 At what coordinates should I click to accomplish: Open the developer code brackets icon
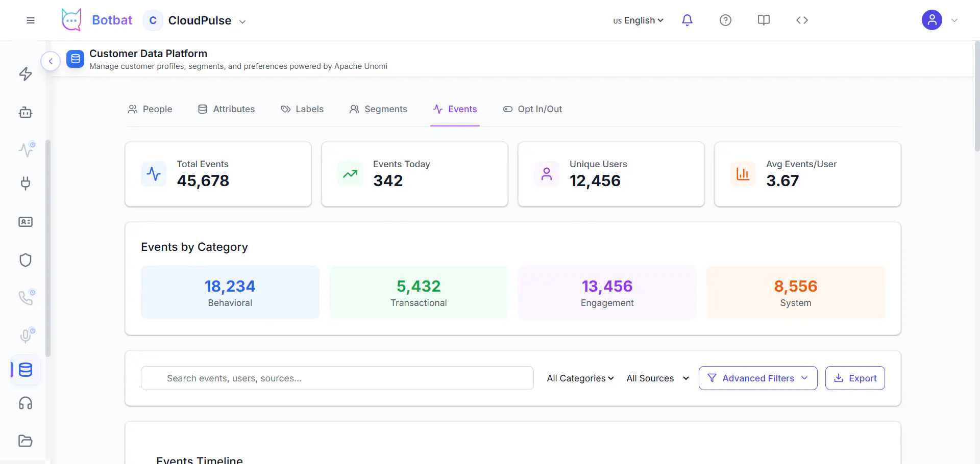click(802, 20)
